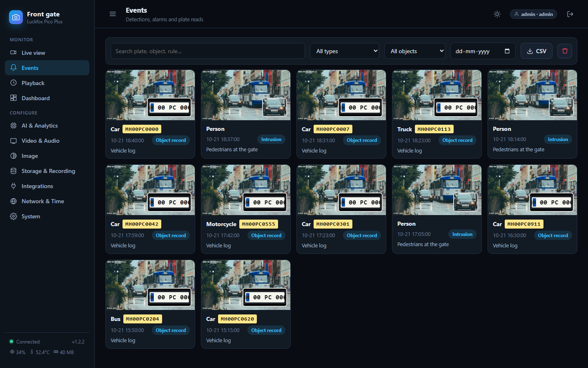Click plate tag MH00PC0911
The image size is (588, 368).
point(524,224)
